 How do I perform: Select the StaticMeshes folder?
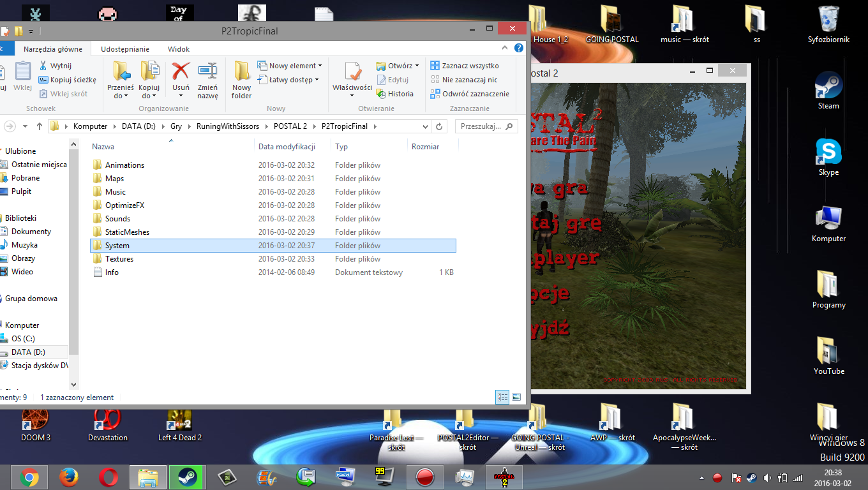(x=127, y=232)
